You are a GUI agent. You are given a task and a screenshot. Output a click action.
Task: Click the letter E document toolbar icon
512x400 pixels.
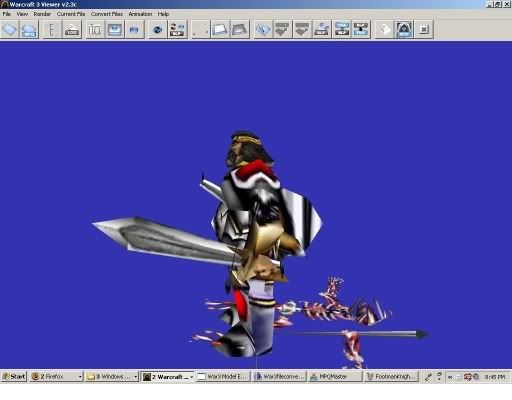52,29
